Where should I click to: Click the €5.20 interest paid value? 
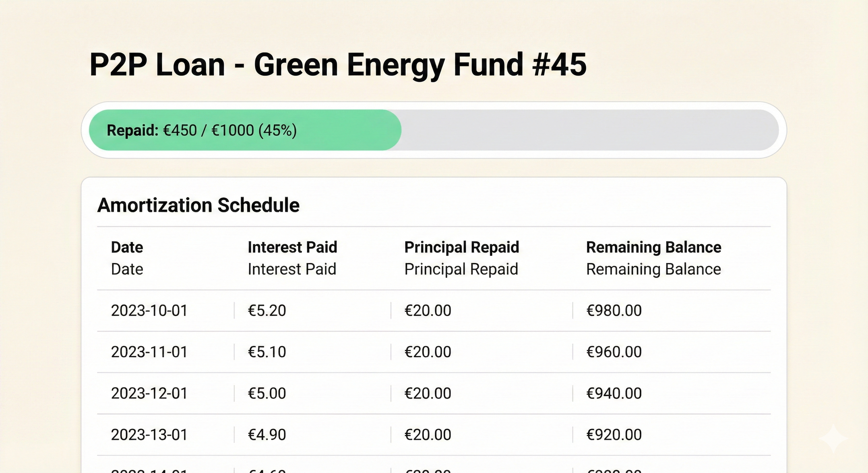[267, 310]
